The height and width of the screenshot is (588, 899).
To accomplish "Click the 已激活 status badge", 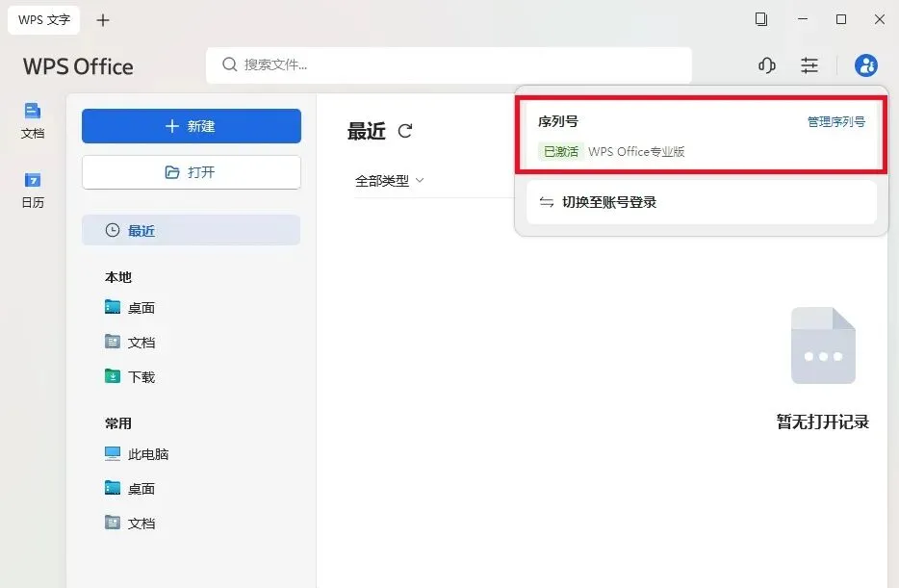I will coord(561,151).
